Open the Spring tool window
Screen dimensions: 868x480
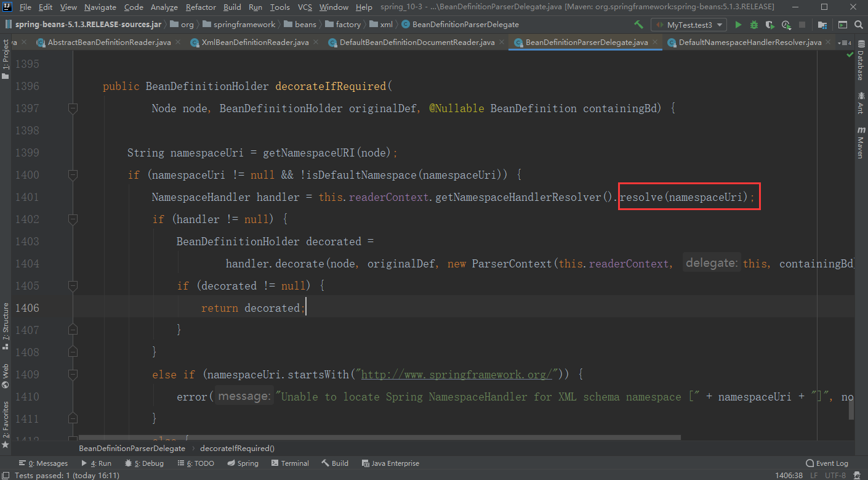point(243,463)
